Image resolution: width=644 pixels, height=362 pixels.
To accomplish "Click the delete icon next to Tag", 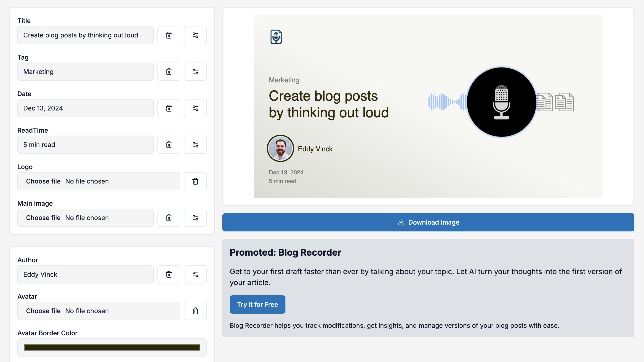I will point(169,72).
